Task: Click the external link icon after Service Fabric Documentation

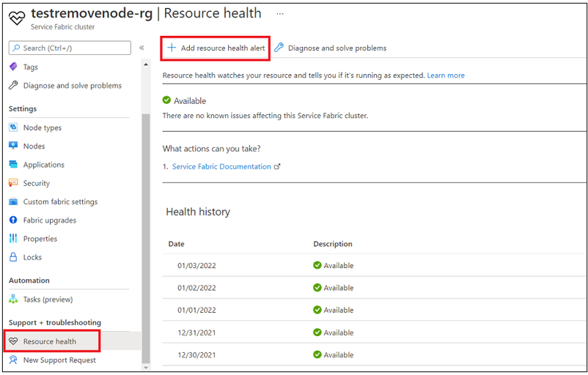Action: coord(277,167)
